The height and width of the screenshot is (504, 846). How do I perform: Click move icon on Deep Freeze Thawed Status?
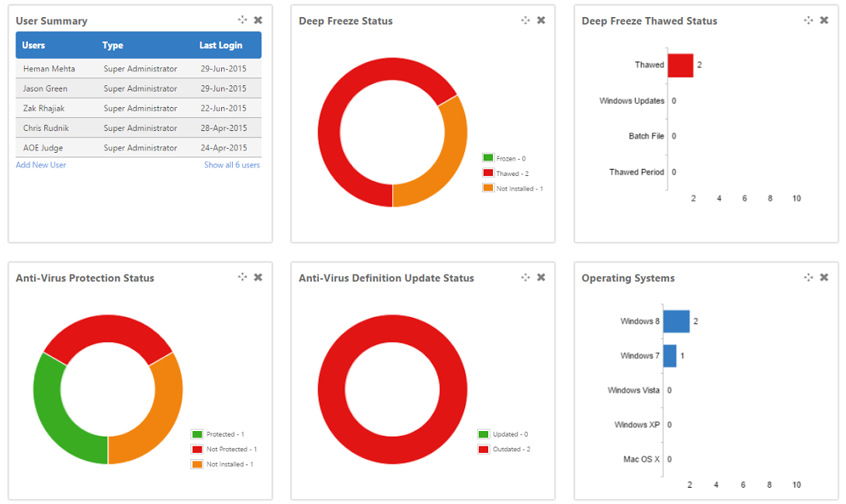coord(808,20)
